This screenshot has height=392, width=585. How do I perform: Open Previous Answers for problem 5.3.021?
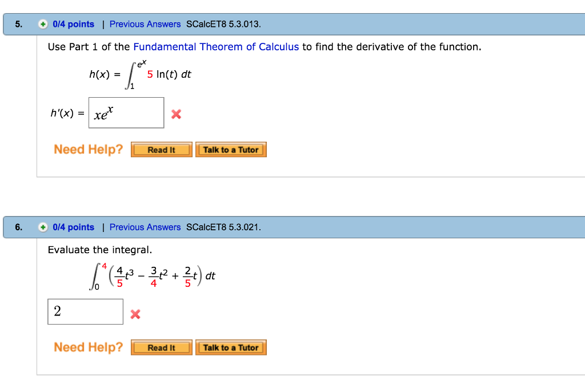coord(145,227)
